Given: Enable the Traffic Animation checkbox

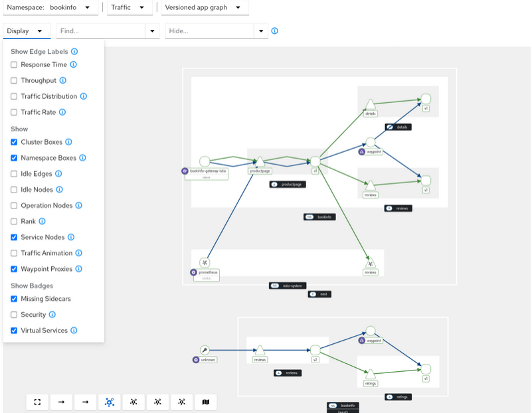Looking at the screenshot, I should coord(14,253).
